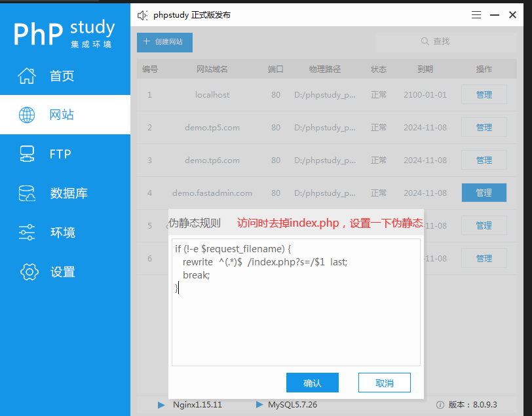Click the 物理路径 column header
The image size is (532, 416).
tap(325, 69)
